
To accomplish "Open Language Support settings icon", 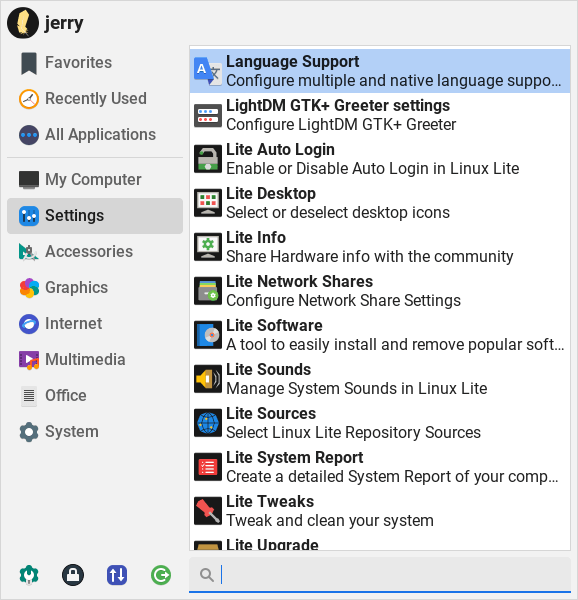I will pyautogui.click(x=208, y=71).
